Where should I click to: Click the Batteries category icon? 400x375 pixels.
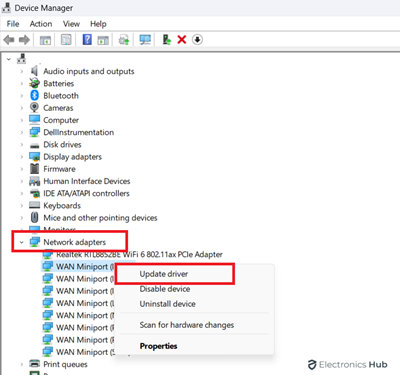coord(34,83)
